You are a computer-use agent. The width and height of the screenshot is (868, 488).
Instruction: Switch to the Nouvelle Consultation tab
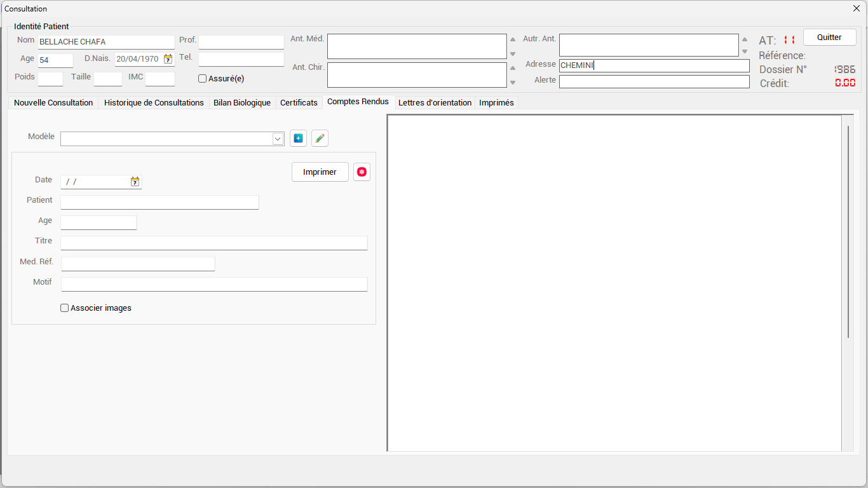click(53, 103)
